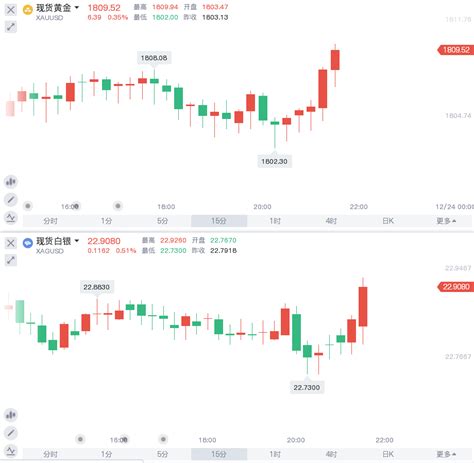474x463 pixels.
Task: Open the 现货白银 symbol dropdown
Action: tap(77, 241)
